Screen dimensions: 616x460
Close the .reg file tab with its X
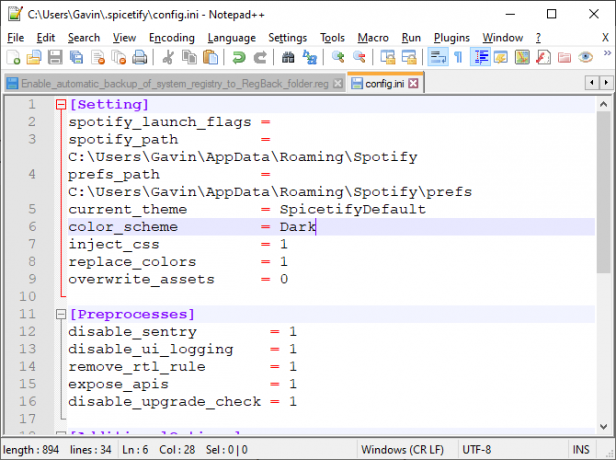click(337, 83)
